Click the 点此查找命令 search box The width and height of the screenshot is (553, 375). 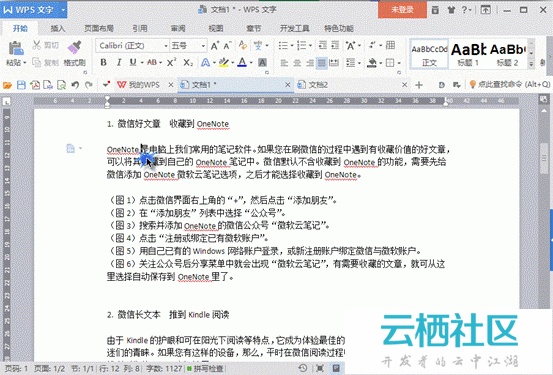click(x=510, y=85)
